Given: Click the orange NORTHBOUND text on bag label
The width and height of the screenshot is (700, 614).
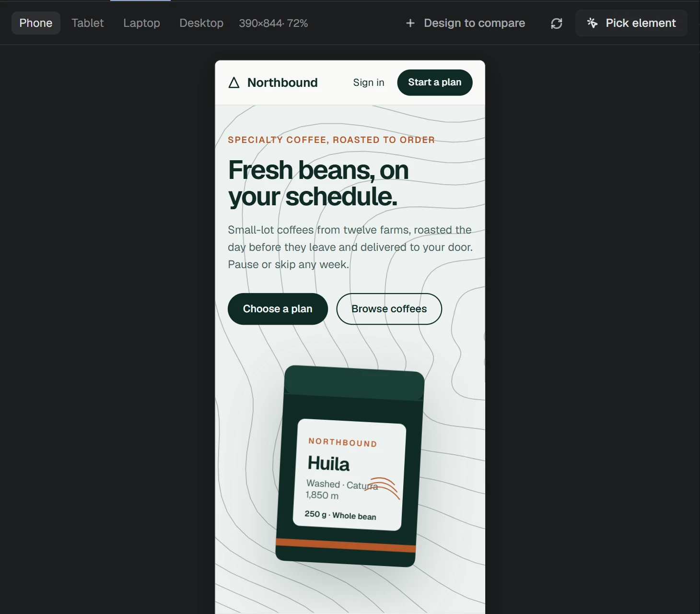Looking at the screenshot, I should (x=343, y=442).
